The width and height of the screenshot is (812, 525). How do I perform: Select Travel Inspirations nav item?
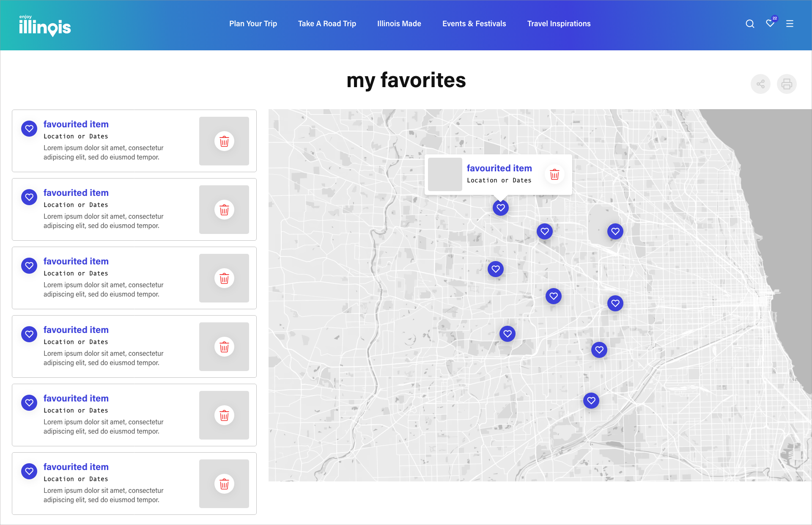tap(559, 24)
